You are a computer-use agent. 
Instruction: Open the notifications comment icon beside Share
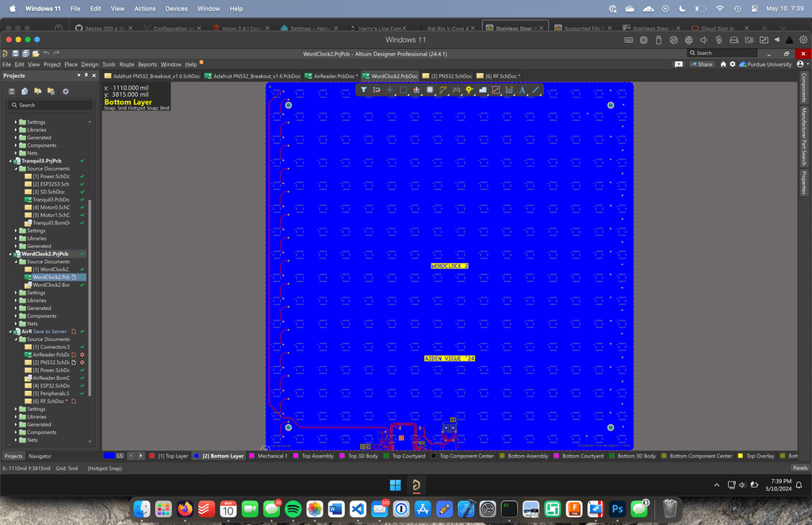[679, 64]
